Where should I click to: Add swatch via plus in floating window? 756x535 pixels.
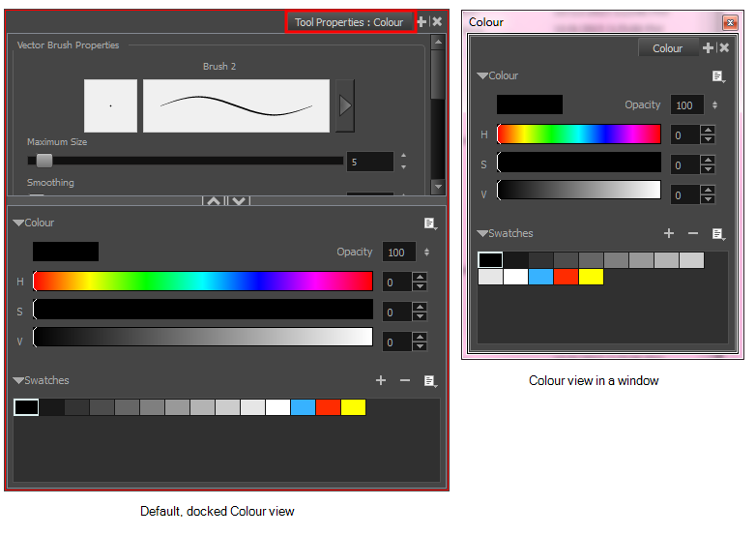pos(669,233)
